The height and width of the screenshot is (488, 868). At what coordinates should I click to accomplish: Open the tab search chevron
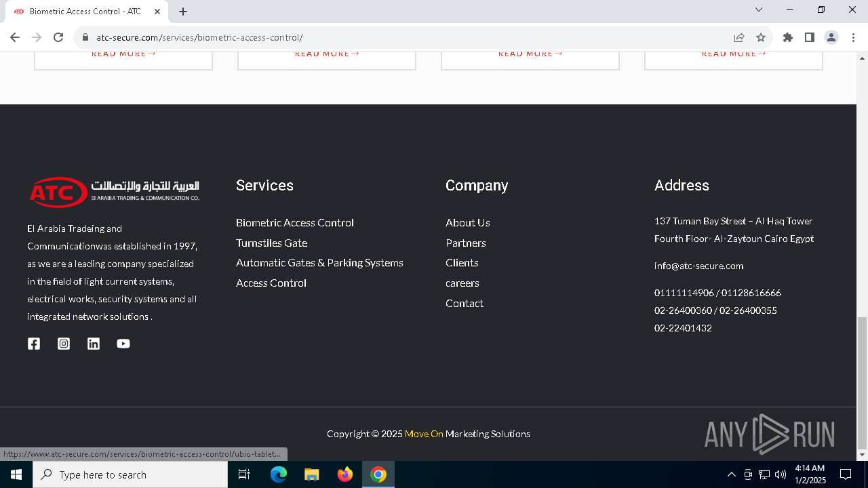click(759, 9)
